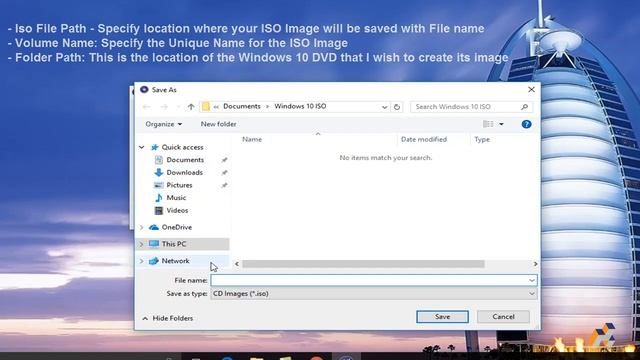Click the horizontal scrollbar left arrow
The image size is (640, 360).
click(x=237, y=264)
